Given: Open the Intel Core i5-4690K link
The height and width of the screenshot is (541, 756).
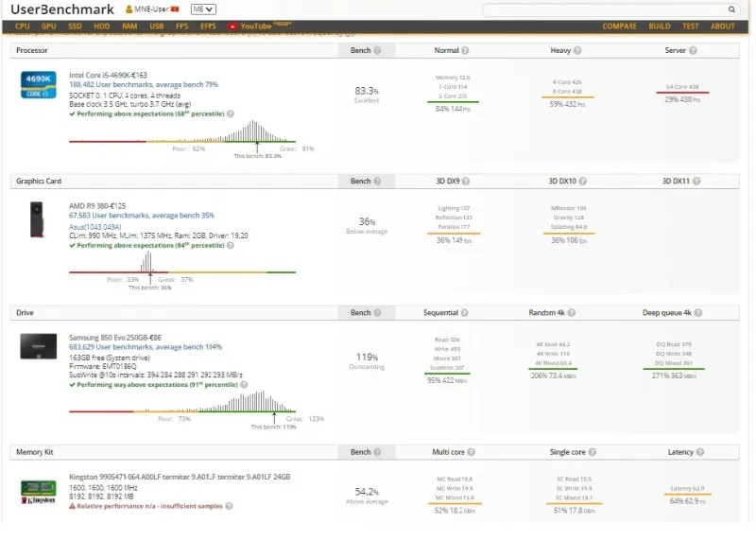Looking at the screenshot, I should point(108,75).
